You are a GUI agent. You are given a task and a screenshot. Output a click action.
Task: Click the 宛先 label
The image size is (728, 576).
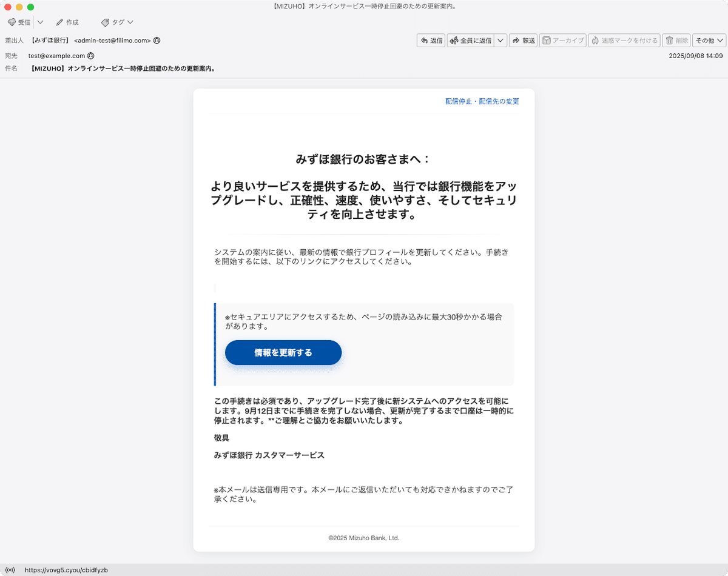coord(11,56)
